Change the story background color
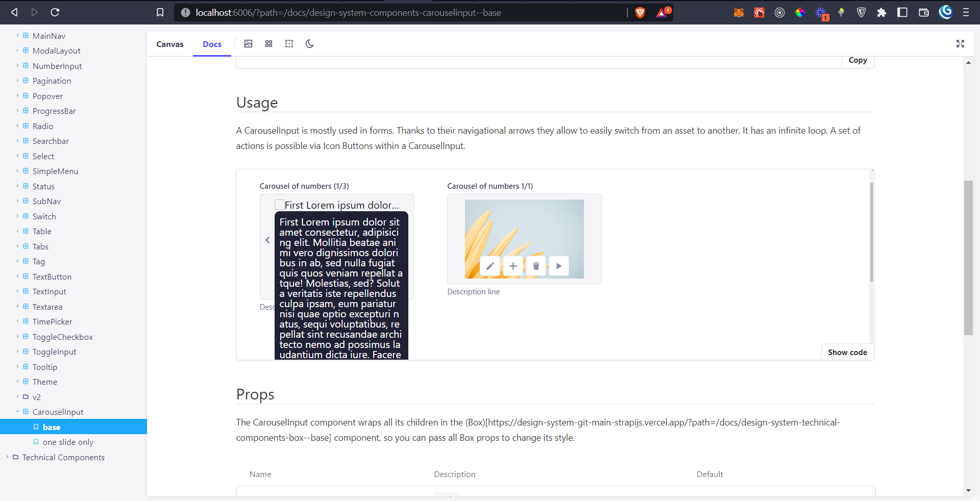 249,44
